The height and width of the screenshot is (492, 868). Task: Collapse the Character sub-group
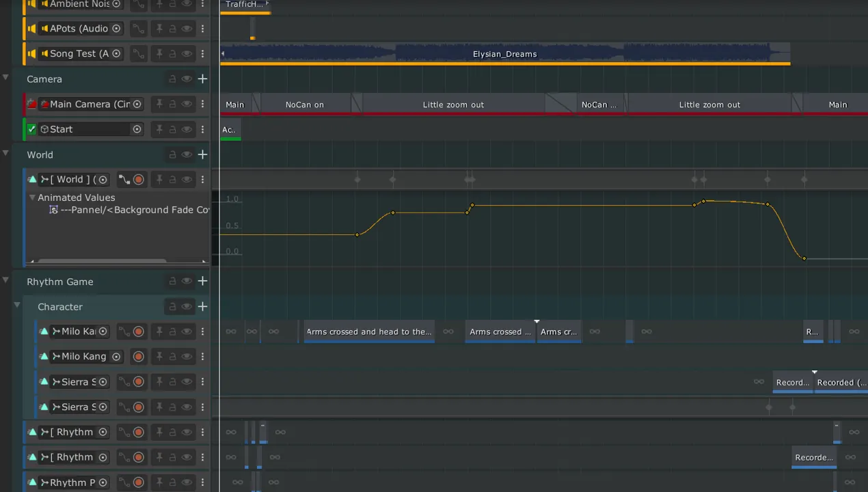pyautogui.click(x=17, y=305)
